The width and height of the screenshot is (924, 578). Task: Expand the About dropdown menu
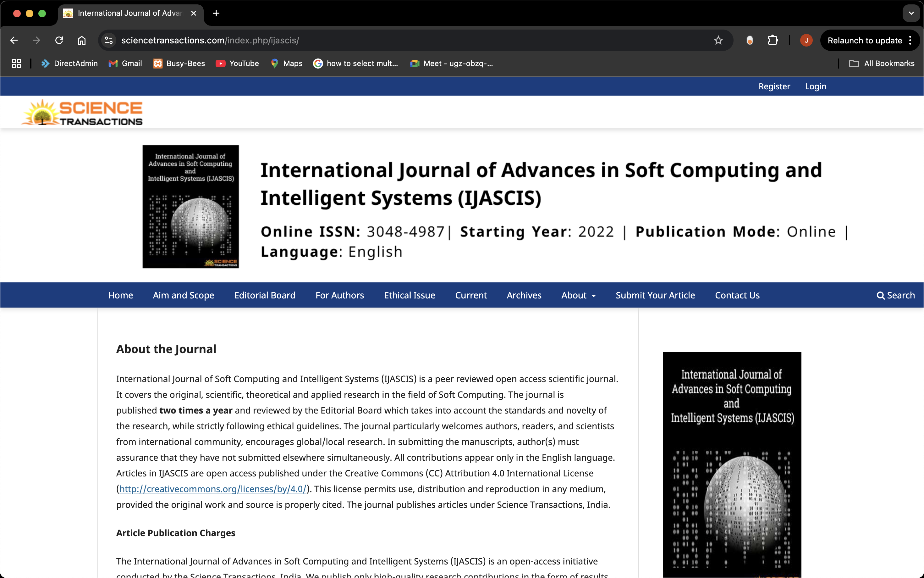tap(578, 295)
